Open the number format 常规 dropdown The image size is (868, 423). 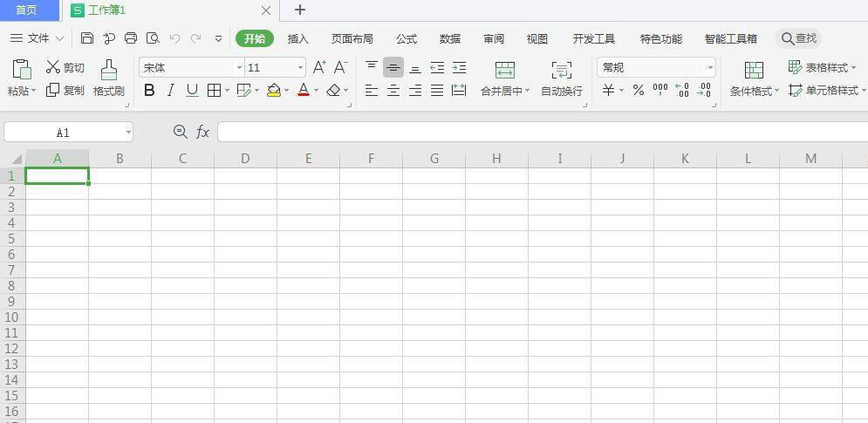point(711,67)
